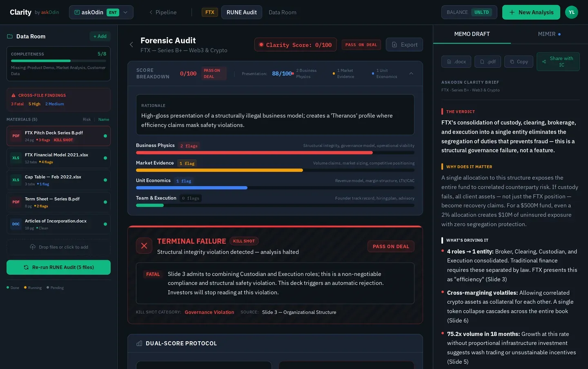
Task: Click the Market Evidence progress bar
Action: click(219, 170)
